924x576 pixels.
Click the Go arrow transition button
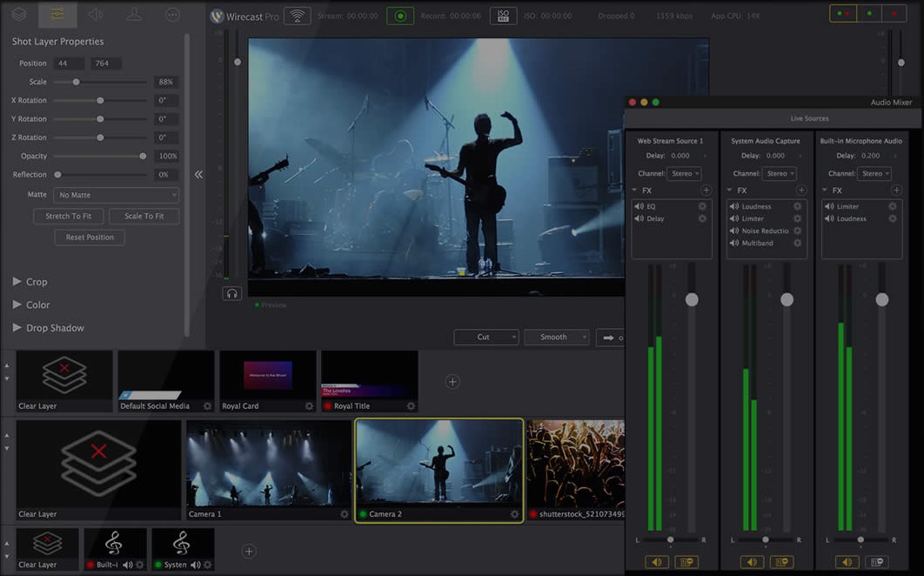[x=610, y=338]
